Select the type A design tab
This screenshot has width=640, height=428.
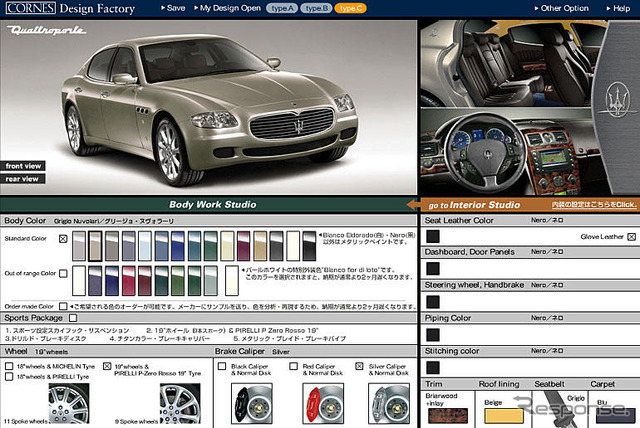coord(282,8)
